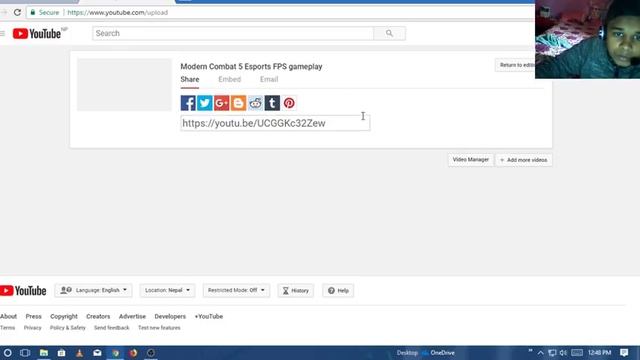
Task: Open Privacy footer link
Action: tap(33, 328)
